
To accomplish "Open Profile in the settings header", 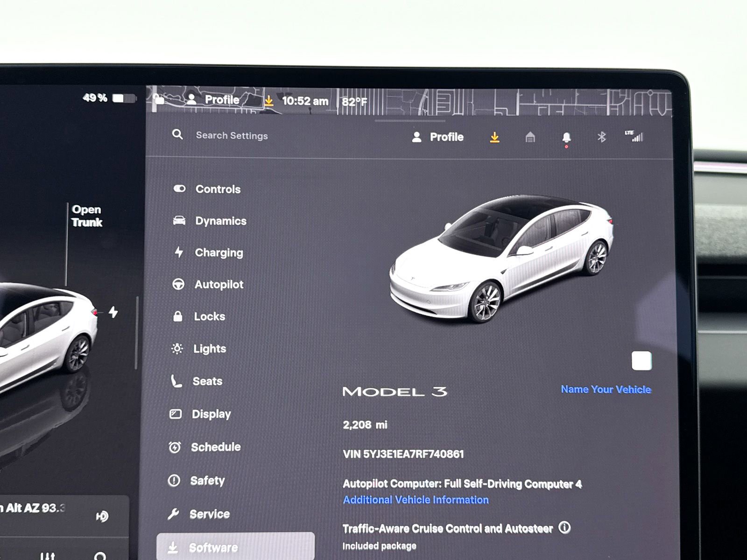I will pos(438,137).
